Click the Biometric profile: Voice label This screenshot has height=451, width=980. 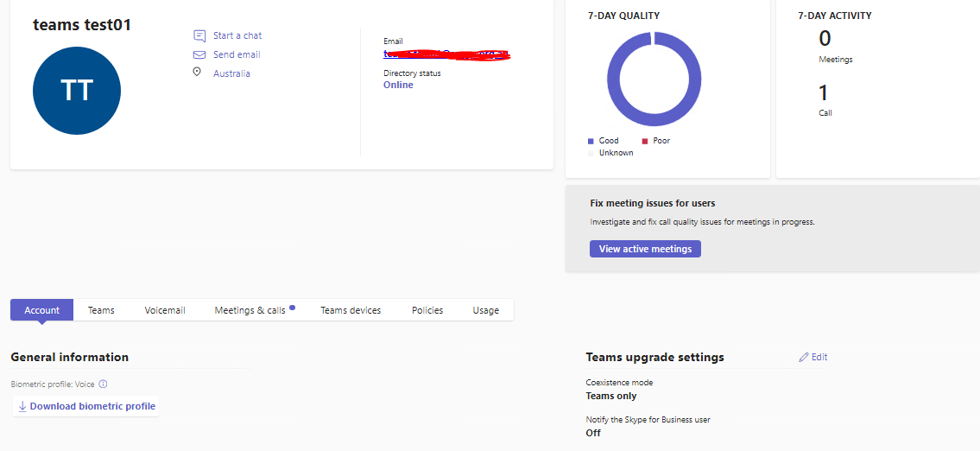pos(53,384)
